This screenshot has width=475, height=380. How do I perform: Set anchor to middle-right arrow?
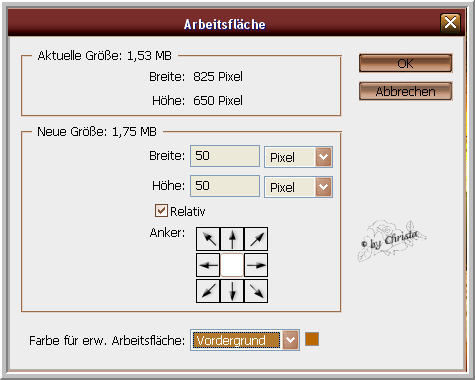click(256, 265)
